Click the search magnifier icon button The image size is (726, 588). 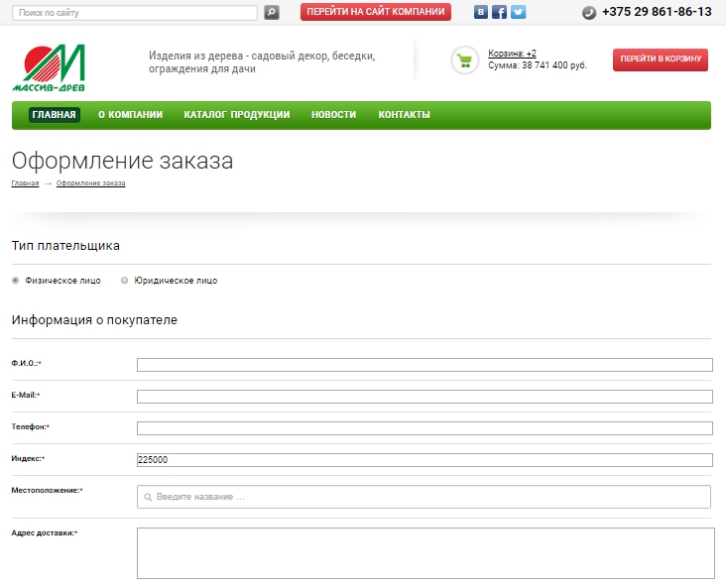[272, 13]
